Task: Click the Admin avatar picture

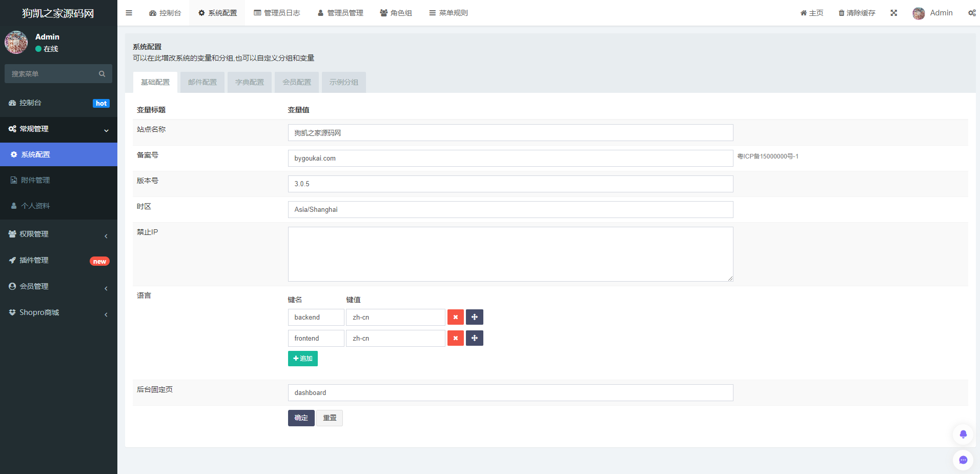Action: 918,13
